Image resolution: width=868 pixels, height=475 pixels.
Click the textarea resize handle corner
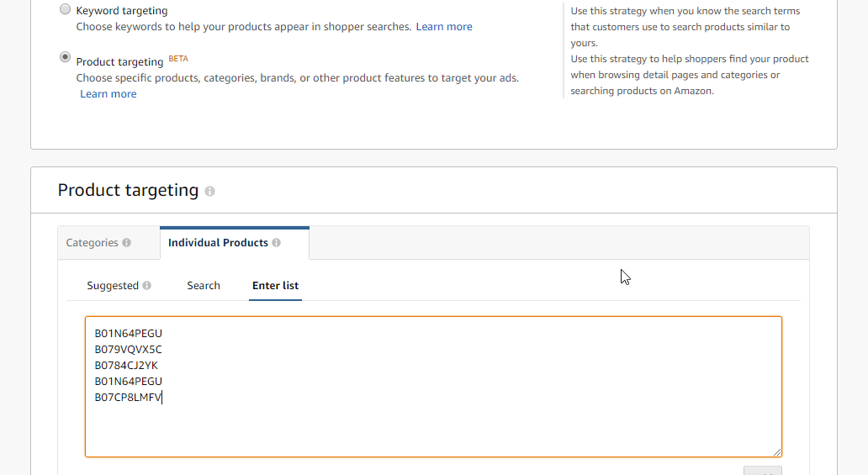coord(777,452)
